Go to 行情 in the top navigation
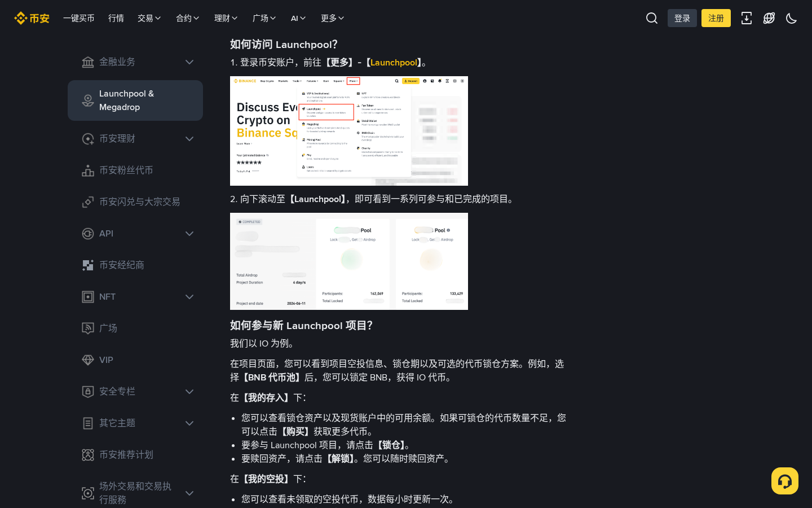Screen dimensions: 812x508 click(x=116, y=18)
